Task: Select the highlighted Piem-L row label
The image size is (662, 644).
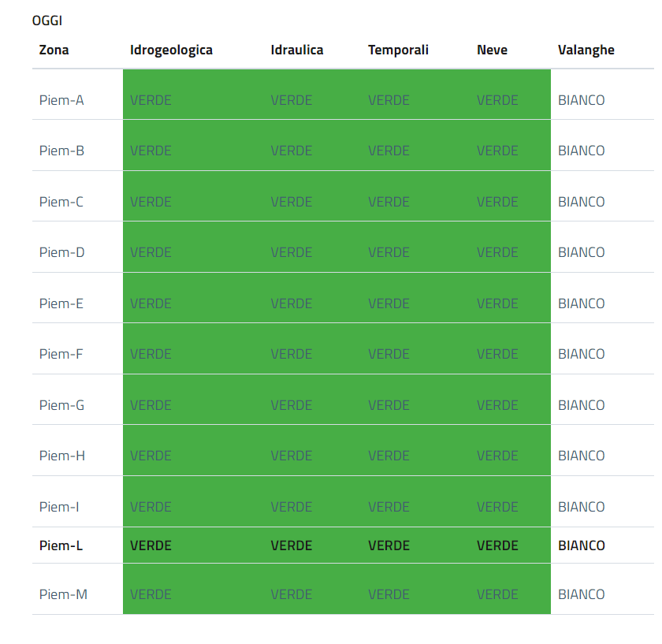Action: coord(61,545)
